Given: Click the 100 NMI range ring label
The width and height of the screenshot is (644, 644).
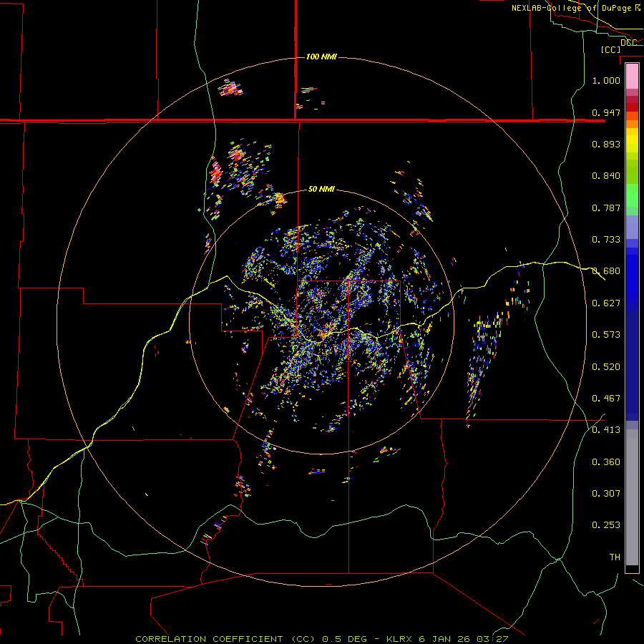Looking at the screenshot, I should [x=321, y=57].
